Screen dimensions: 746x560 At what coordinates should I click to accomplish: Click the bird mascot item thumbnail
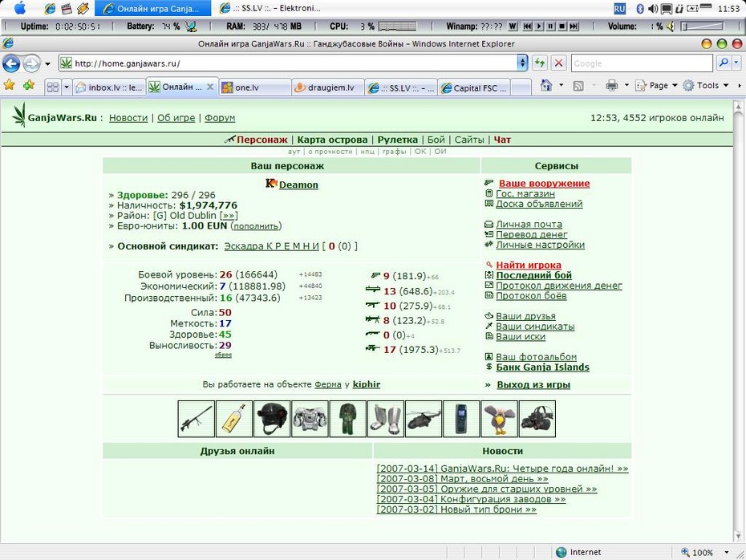pos(499,419)
